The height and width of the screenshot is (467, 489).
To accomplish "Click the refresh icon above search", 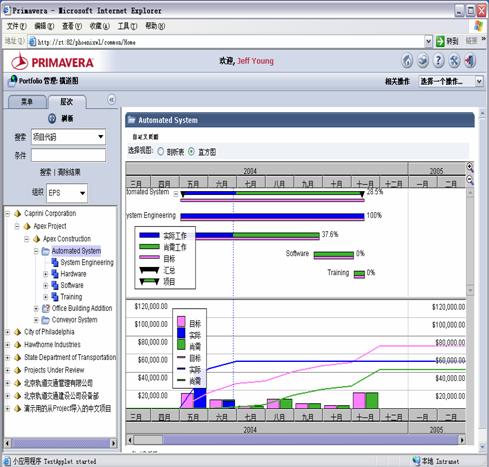I will (52, 118).
